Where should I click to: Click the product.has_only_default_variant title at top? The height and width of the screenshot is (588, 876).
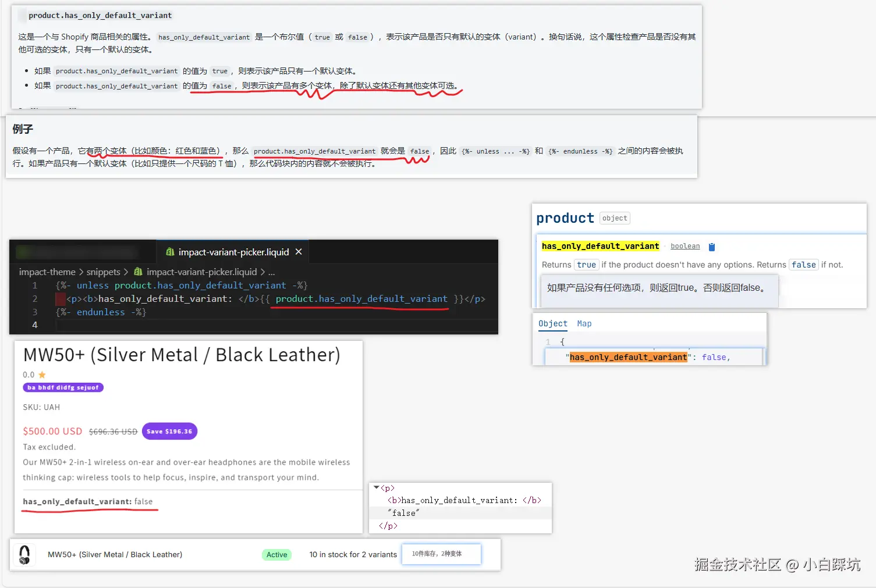[x=100, y=15]
